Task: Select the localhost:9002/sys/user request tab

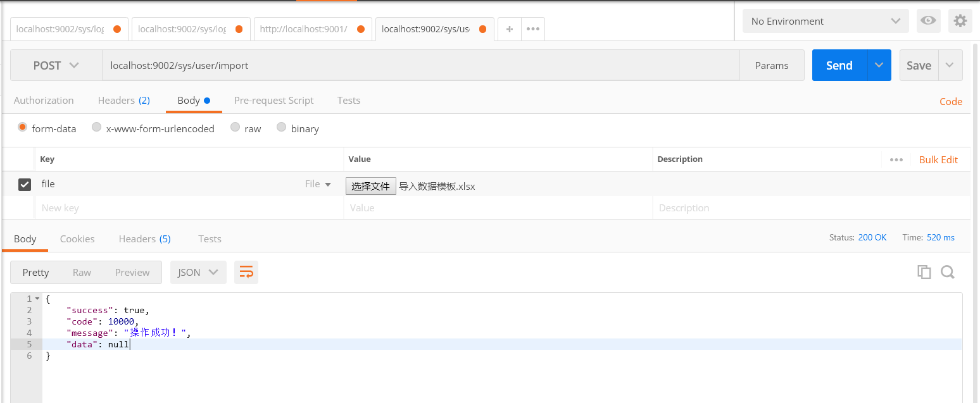Action: coord(435,29)
